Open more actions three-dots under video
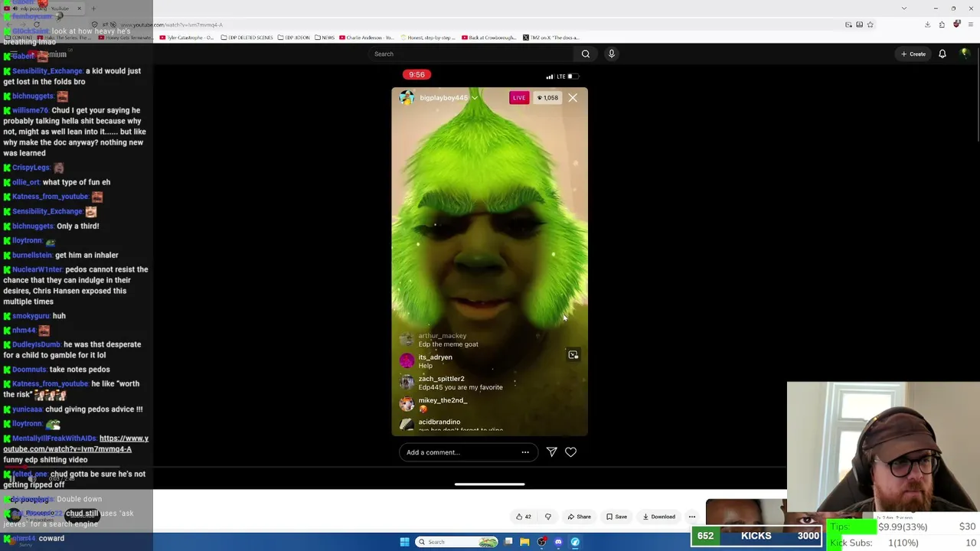This screenshot has width=980, height=551. coord(692,517)
